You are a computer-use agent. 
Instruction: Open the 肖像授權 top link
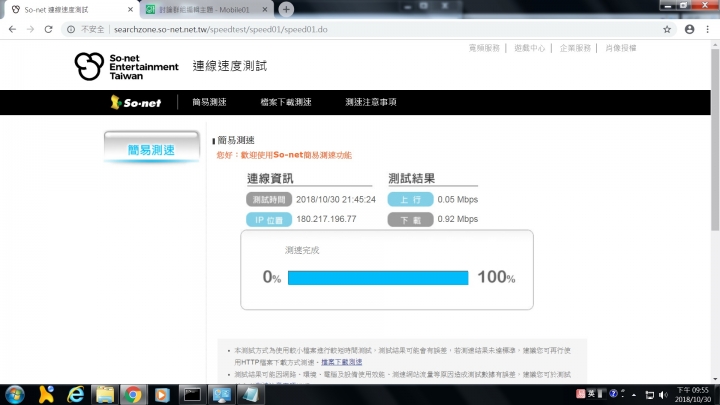[620, 48]
